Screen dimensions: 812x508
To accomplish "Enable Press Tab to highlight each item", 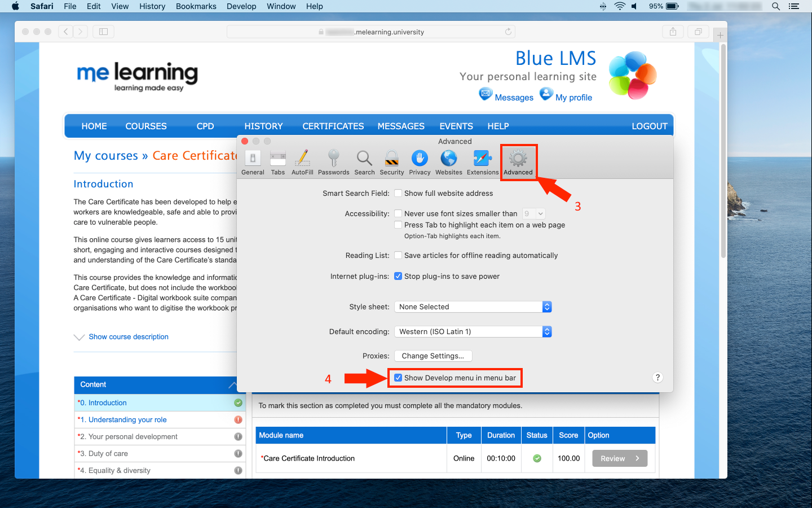I will pyautogui.click(x=398, y=225).
